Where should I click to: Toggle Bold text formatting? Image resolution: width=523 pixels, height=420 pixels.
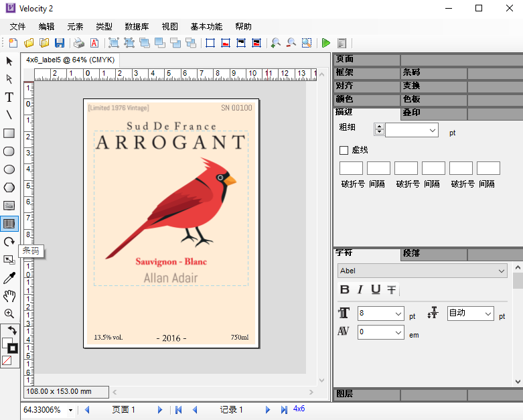(345, 289)
